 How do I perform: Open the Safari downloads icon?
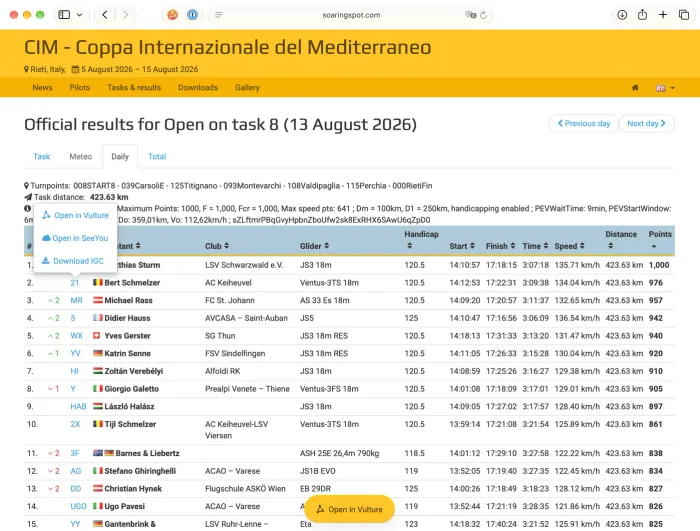pos(622,15)
